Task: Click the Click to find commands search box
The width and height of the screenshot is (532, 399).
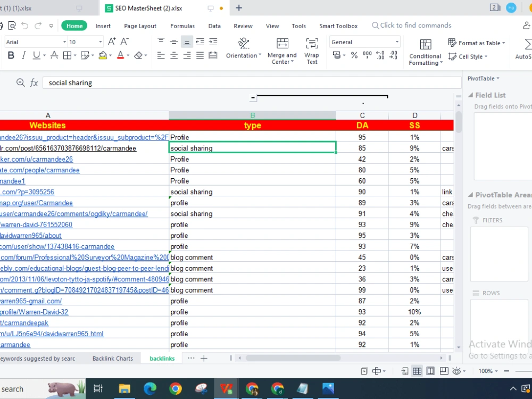Action: pyautogui.click(x=412, y=26)
